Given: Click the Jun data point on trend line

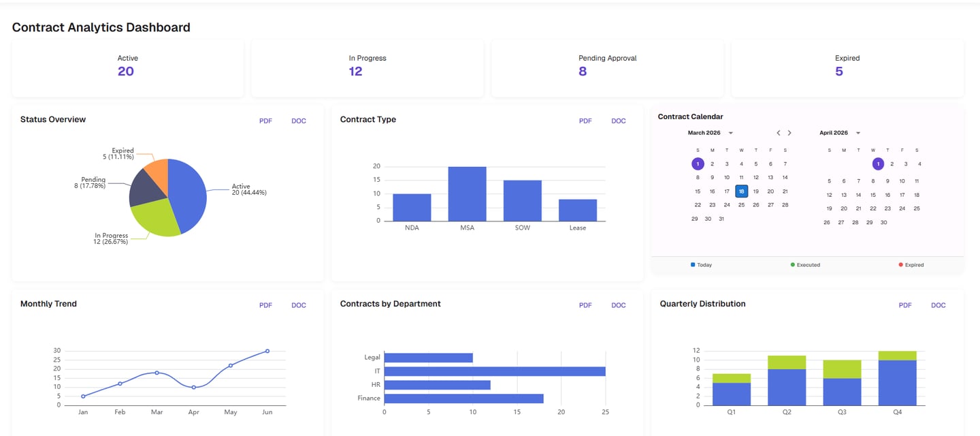Looking at the screenshot, I should [x=267, y=351].
